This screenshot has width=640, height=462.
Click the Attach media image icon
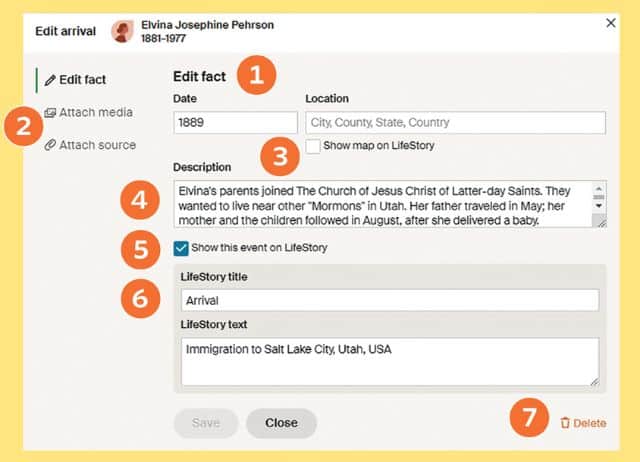coord(50,113)
